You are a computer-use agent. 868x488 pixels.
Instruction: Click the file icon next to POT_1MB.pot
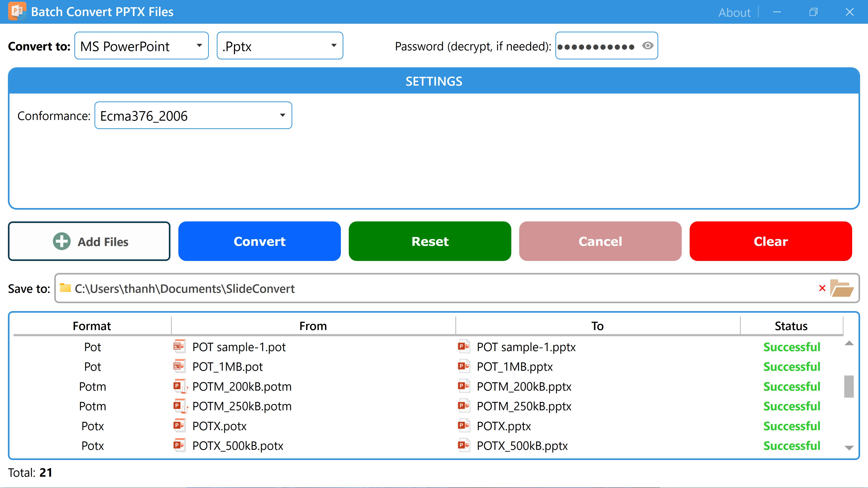[179, 366]
